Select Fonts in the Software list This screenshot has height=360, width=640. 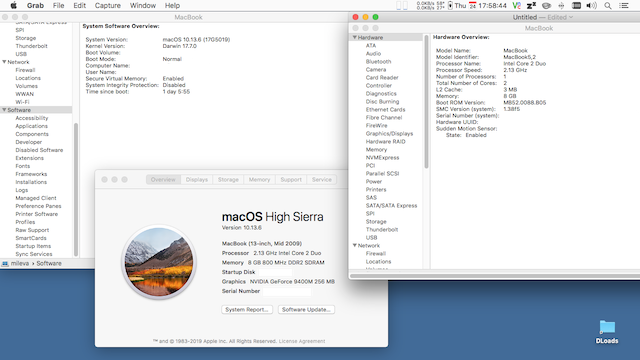pyautogui.click(x=22, y=166)
